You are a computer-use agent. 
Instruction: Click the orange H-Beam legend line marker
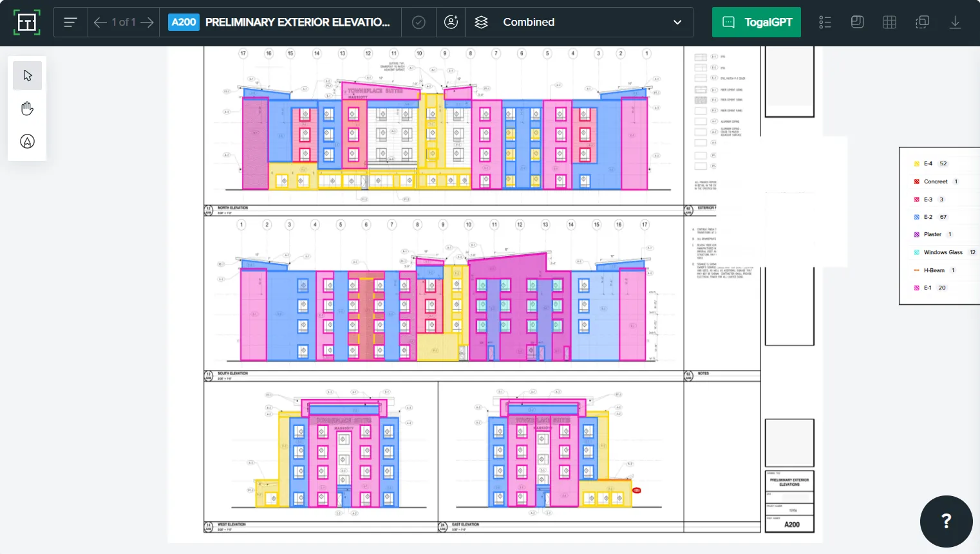click(x=916, y=270)
